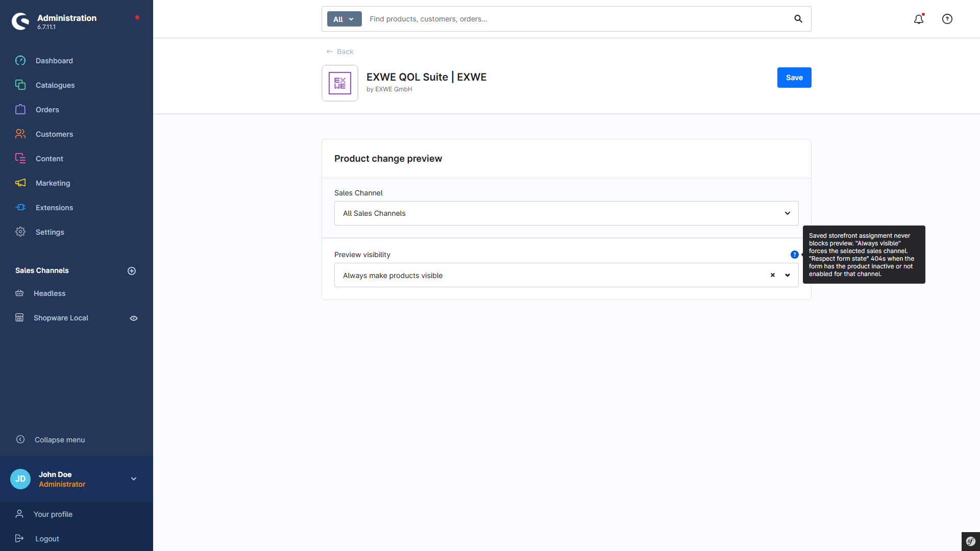Click the JD user avatar

(20, 479)
